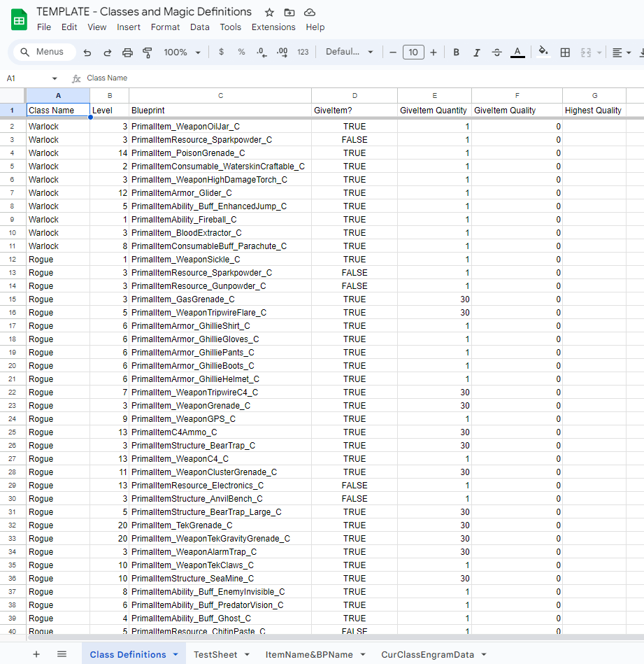This screenshot has width=644, height=664.
Task: Click the format as currency icon
Action: click(x=222, y=52)
